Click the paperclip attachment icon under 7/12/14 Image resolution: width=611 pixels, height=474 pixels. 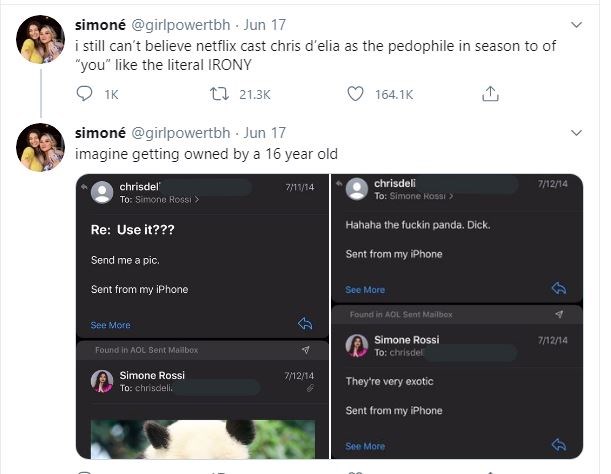point(309,387)
